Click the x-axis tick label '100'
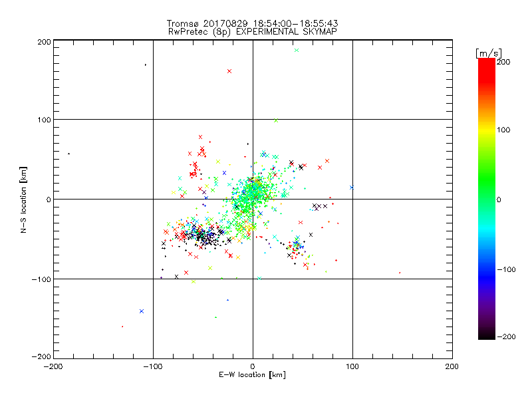 pos(352,366)
